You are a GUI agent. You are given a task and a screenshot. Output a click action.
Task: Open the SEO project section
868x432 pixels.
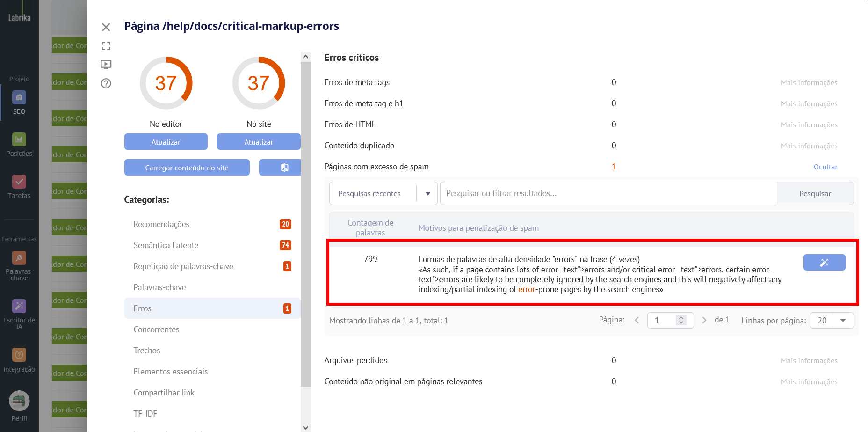(x=19, y=102)
